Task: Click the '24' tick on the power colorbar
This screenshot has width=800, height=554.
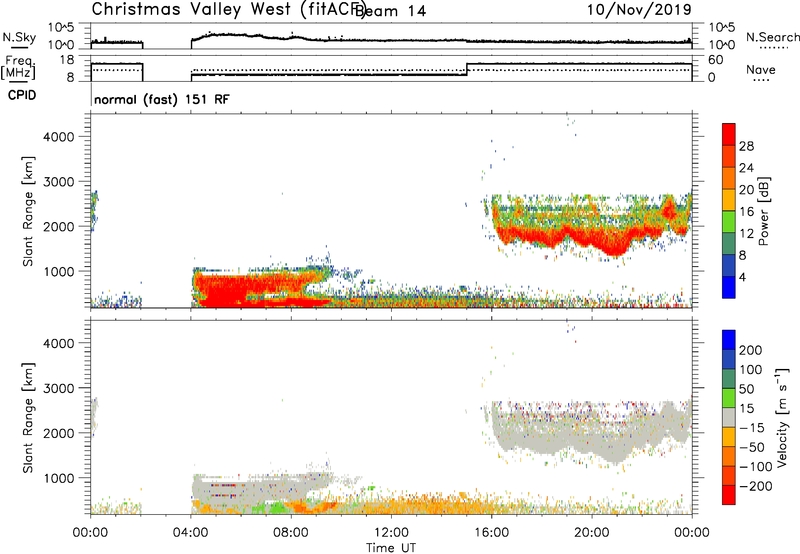Action: 746,168
